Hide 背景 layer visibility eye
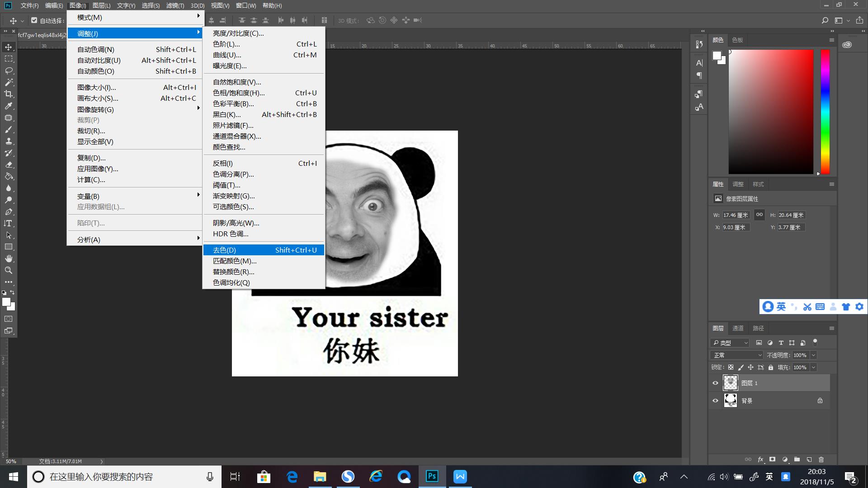The width and height of the screenshot is (868, 488). click(x=715, y=401)
